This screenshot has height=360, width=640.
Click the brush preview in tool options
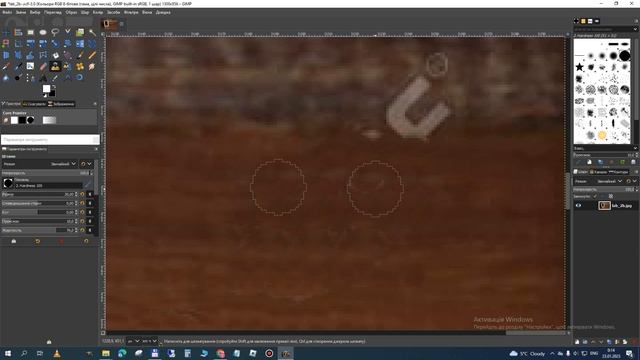[x=8, y=183]
